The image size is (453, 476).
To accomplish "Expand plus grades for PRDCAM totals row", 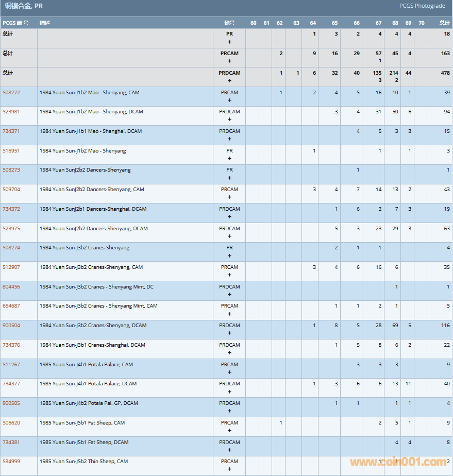I will coord(229,80).
